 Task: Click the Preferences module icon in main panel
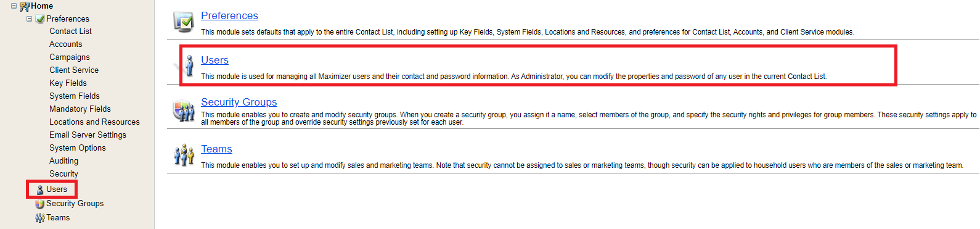[184, 22]
